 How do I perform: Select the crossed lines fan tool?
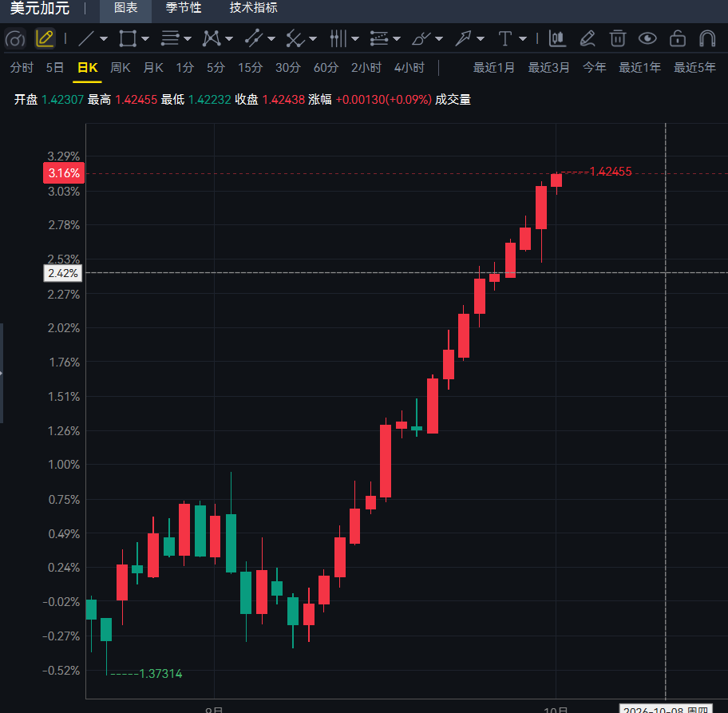295,38
